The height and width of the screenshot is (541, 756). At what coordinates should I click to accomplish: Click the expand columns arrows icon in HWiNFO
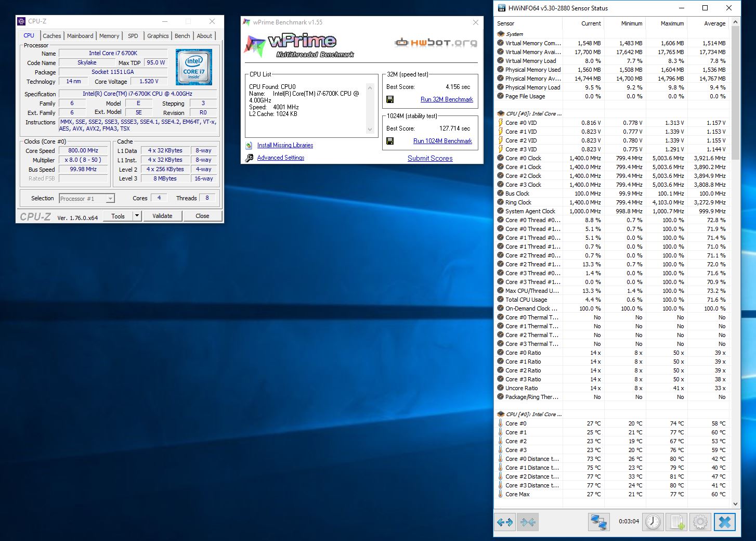coord(505,522)
